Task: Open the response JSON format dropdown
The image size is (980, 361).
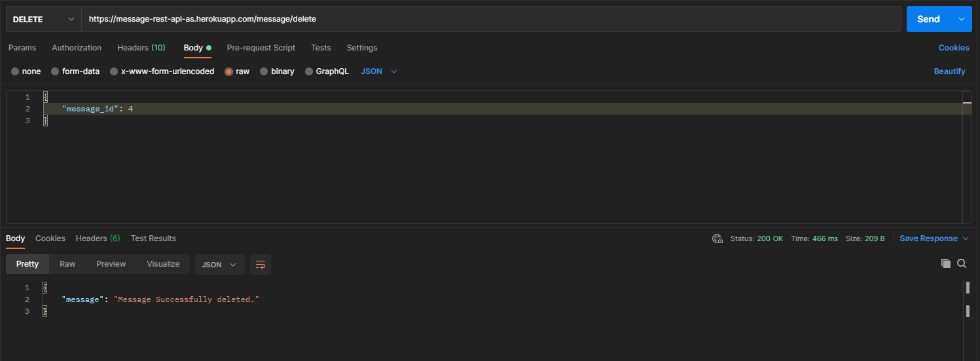Action: (220, 265)
